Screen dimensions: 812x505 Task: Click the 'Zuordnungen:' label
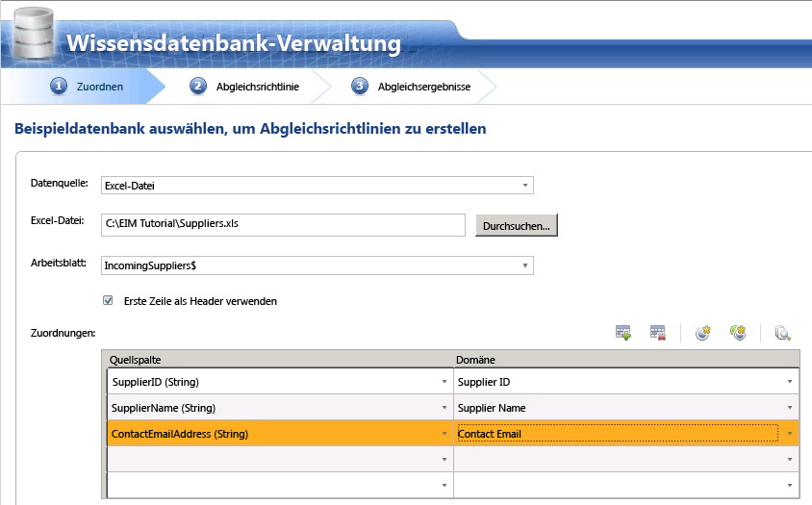(63, 333)
